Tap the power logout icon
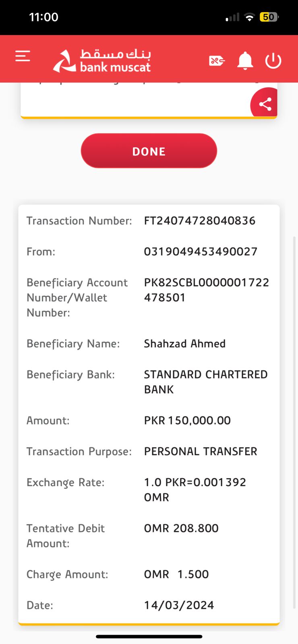 point(273,61)
